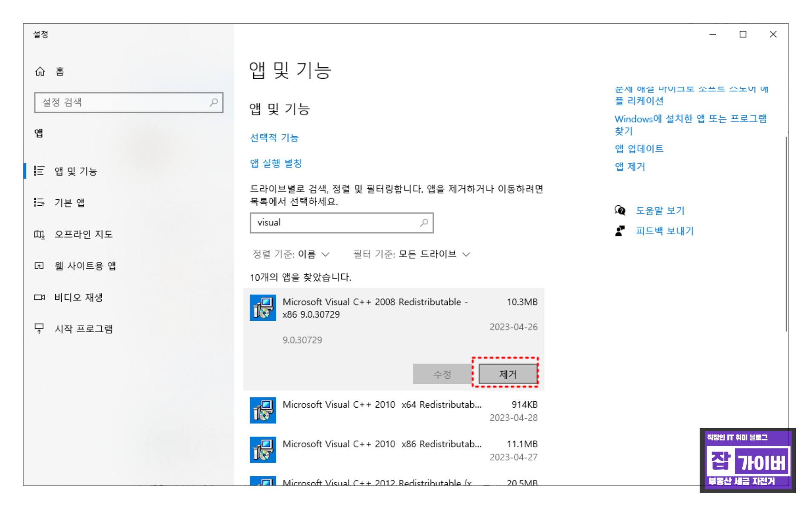Open the 도움말 보기 link

[x=660, y=210]
